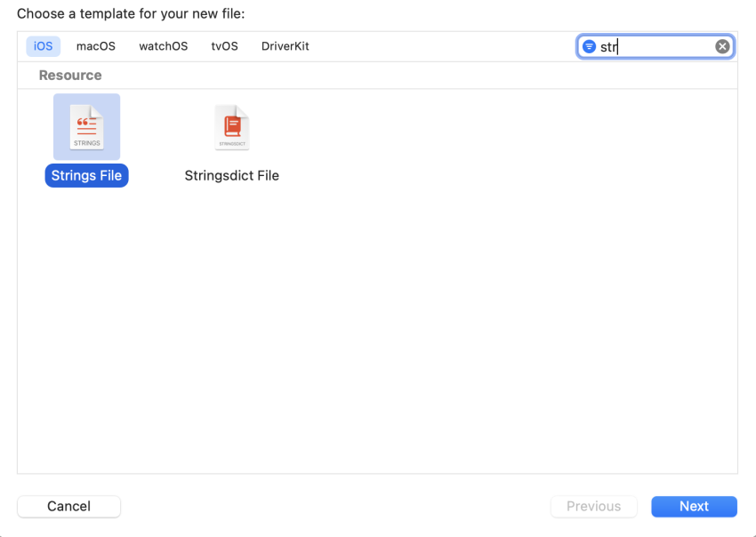The height and width of the screenshot is (537, 756).
Task: Click the iOS tab
Action: (x=43, y=45)
